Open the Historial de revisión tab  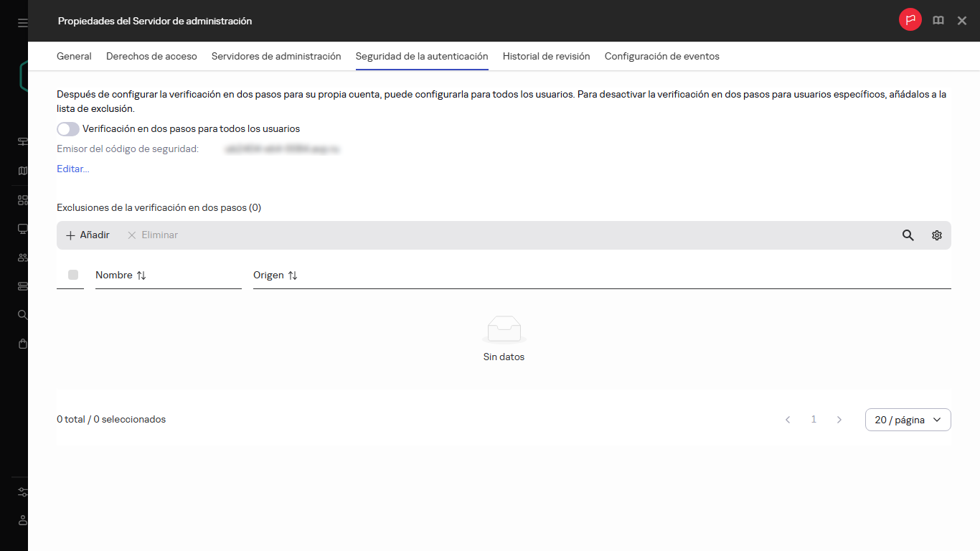point(546,56)
